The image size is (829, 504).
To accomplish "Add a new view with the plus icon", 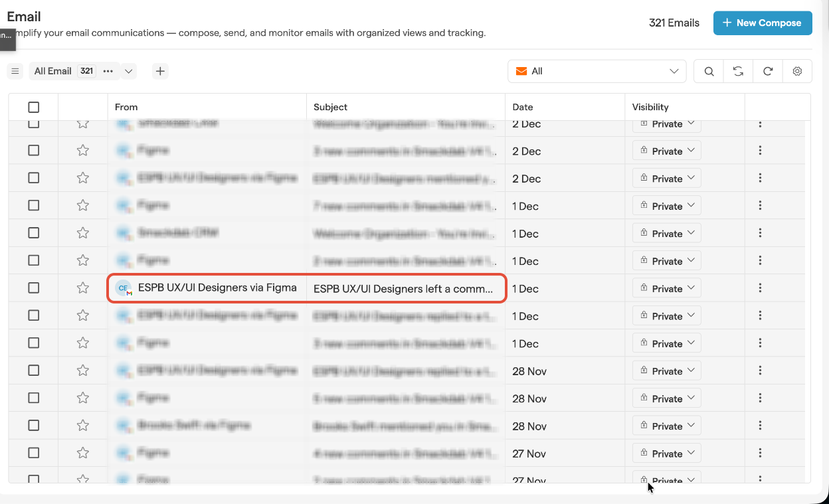I will point(160,71).
